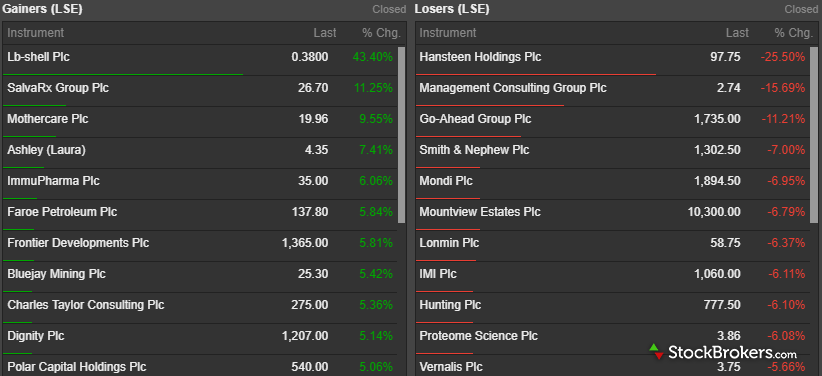This screenshot has width=822, height=376.
Task: Click Closed status on the Losers panel
Action: tap(801, 9)
